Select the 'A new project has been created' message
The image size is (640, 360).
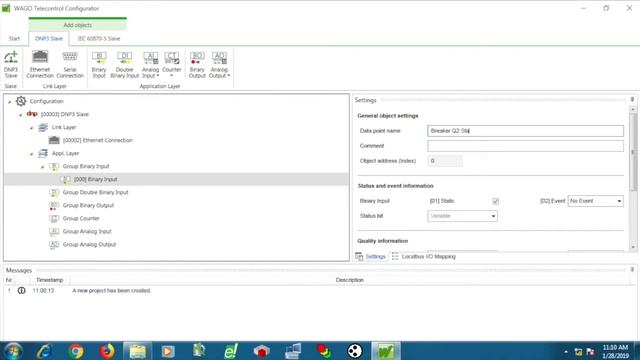coord(112,291)
